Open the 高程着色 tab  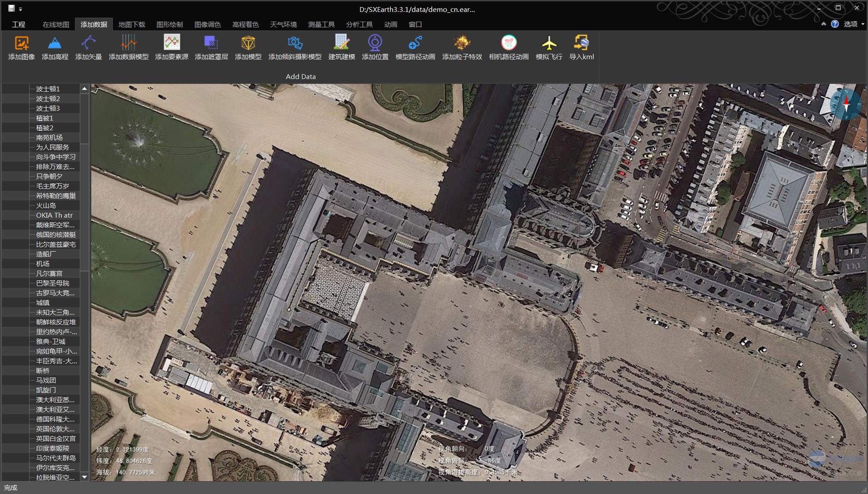(246, 24)
